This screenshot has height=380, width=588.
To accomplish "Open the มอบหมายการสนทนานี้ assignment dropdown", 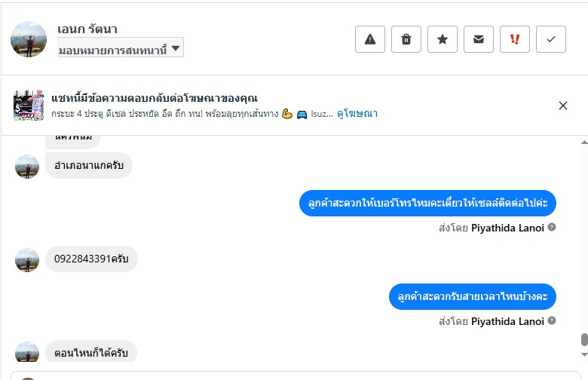I will 121,49.
